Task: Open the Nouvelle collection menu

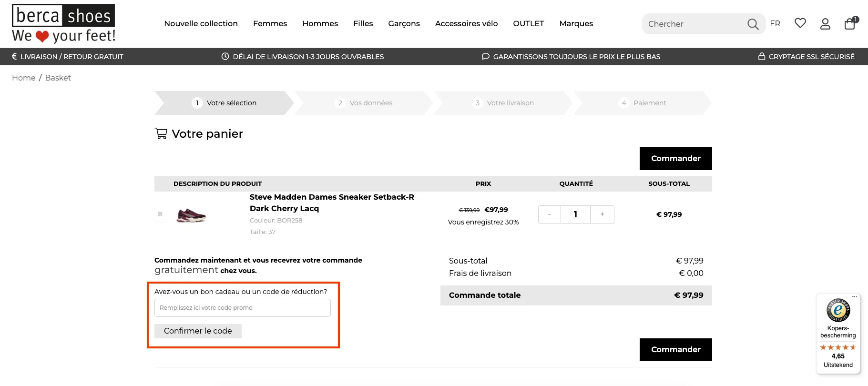Action: pyautogui.click(x=201, y=23)
